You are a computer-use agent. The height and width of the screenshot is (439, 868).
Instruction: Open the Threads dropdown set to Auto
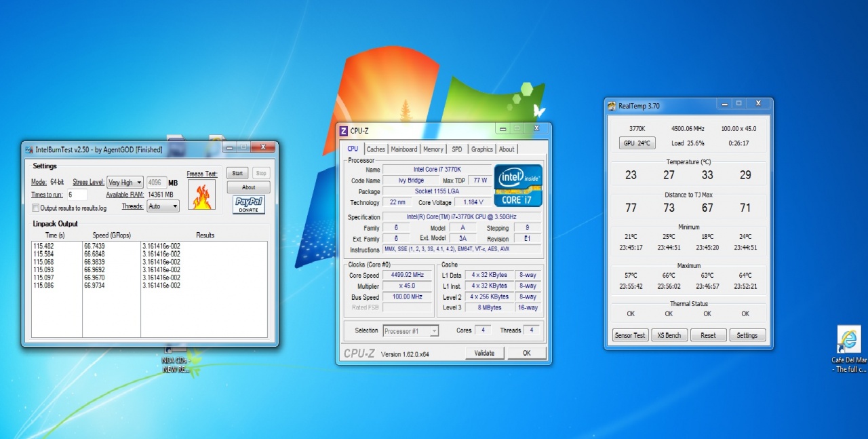point(163,206)
